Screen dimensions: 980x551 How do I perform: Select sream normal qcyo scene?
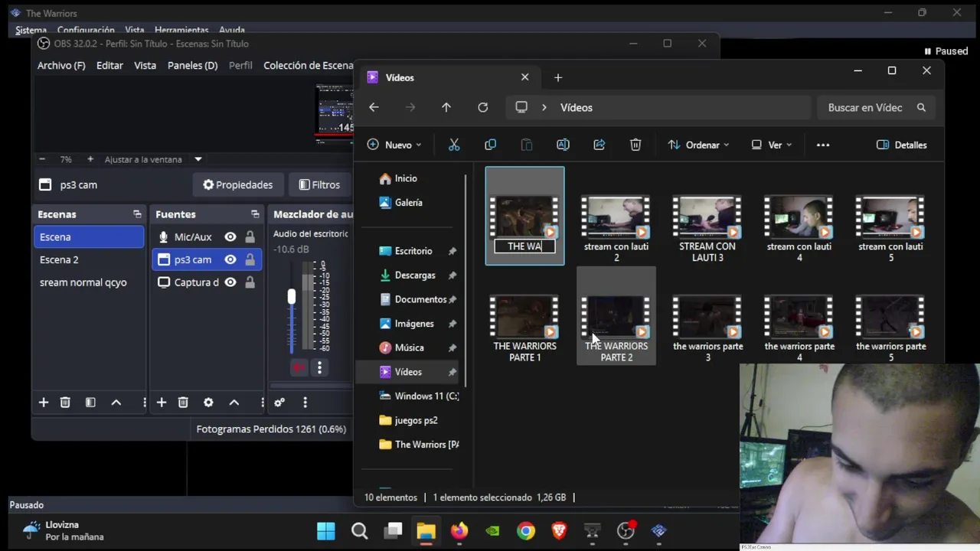(89, 282)
